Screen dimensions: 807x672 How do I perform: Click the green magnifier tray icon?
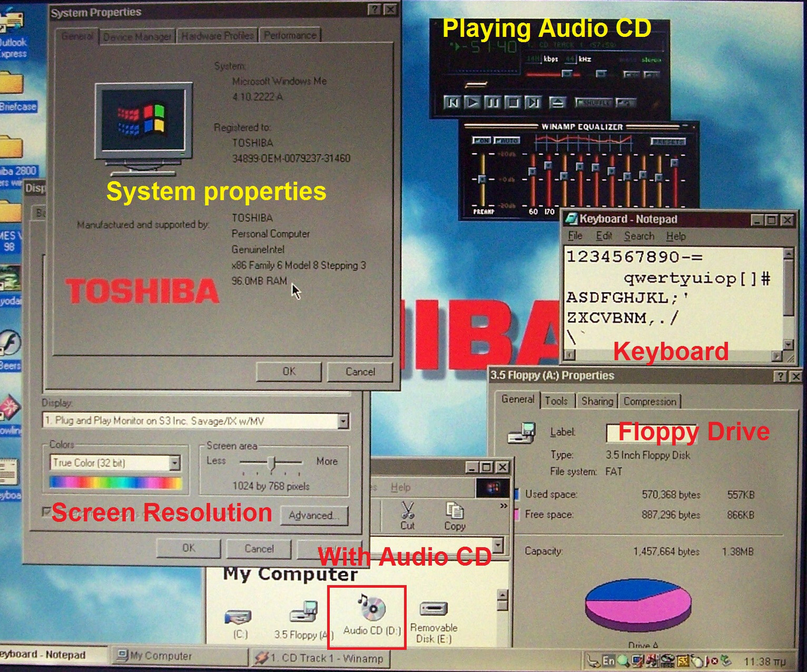pos(623,660)
